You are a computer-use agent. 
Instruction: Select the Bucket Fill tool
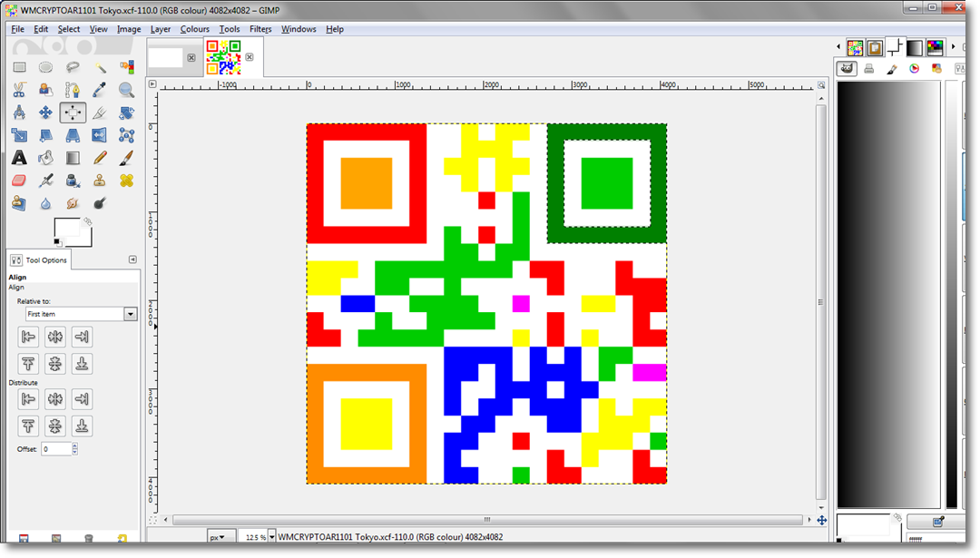click(45, 158)
